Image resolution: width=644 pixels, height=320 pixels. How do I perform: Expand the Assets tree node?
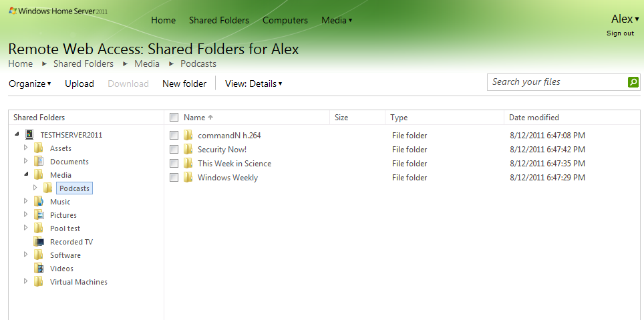pos(26,148)
